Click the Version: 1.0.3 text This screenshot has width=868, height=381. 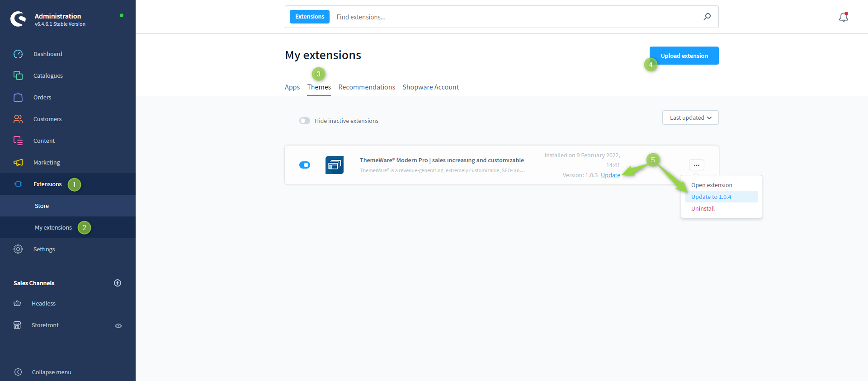coord(580,175)
